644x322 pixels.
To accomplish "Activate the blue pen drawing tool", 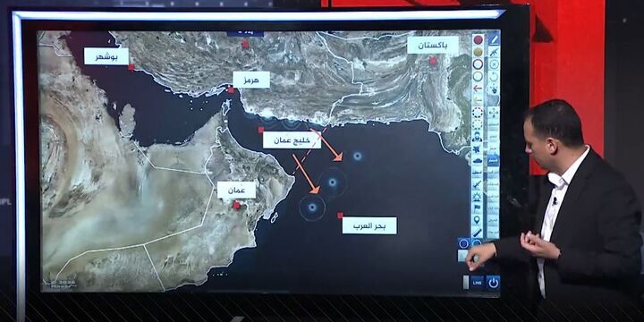I will click(494, 39).
